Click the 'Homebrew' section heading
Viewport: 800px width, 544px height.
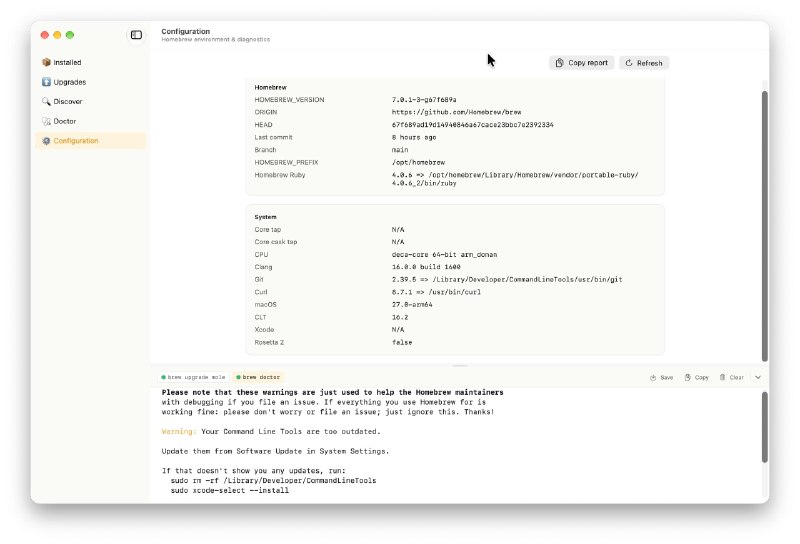[270, 87]
